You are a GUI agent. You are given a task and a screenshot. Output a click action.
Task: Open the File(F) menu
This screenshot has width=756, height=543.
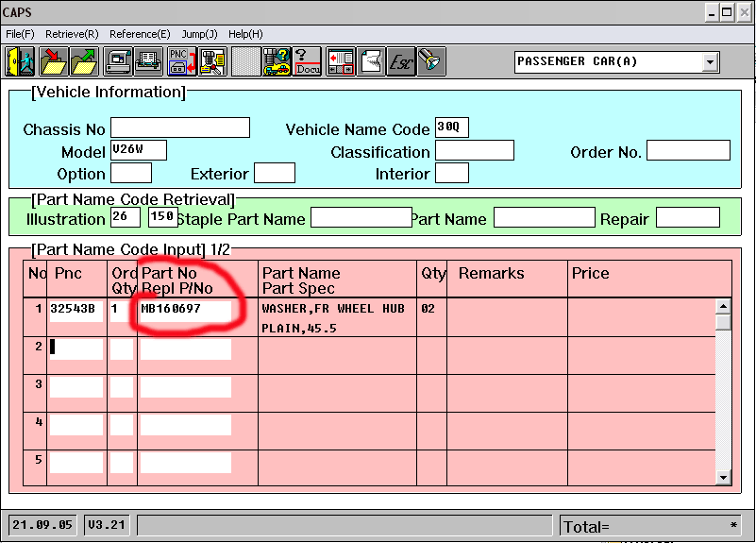coord(20,34)
